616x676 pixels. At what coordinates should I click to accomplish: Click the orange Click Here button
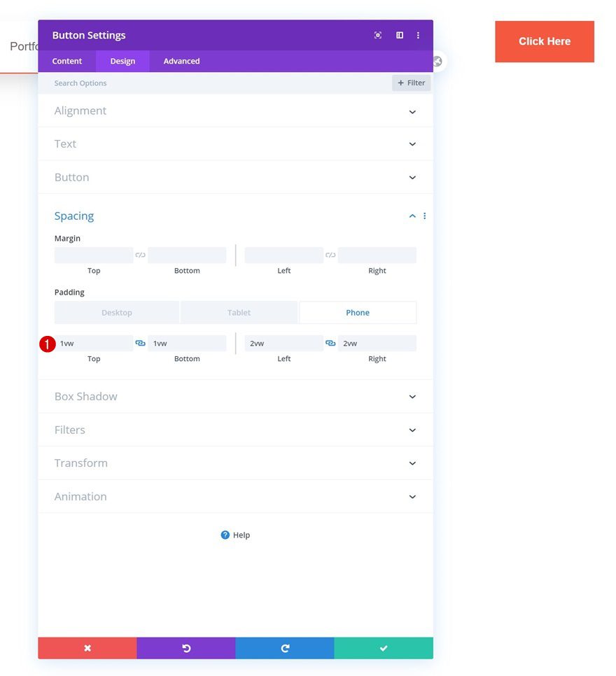click(544, 41)
